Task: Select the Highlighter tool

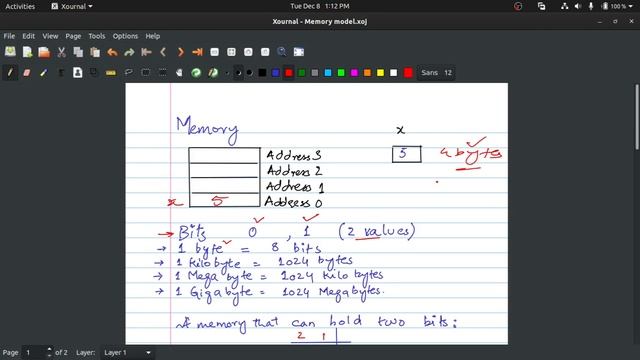Action: (x=44, y=73)
